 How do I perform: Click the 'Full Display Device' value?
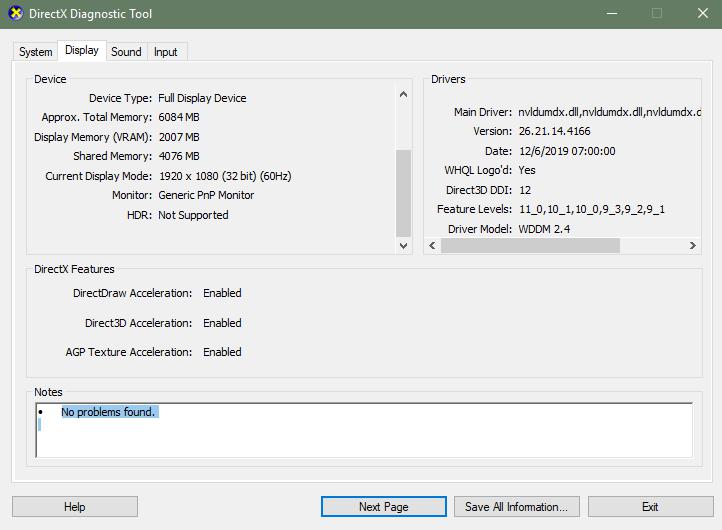(202, 98)
